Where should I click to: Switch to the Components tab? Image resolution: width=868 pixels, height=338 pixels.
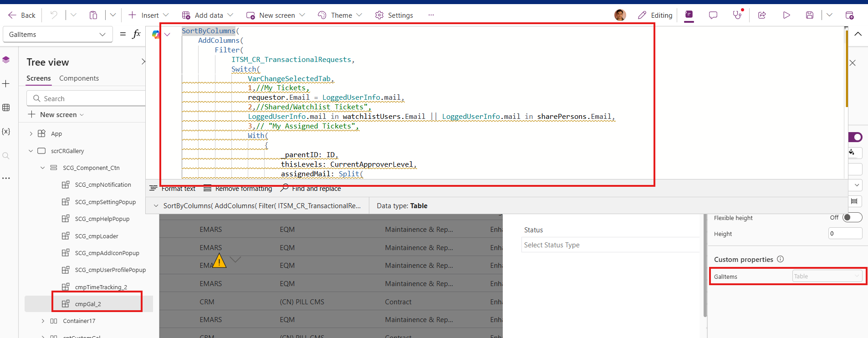(x=79, y=78)
